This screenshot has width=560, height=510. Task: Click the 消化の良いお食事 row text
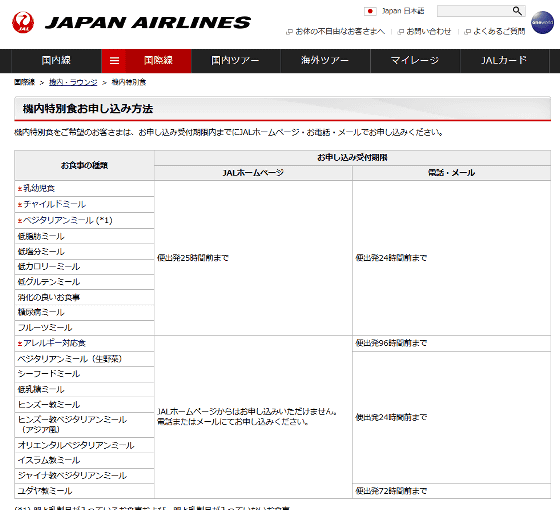click(49, 298)
